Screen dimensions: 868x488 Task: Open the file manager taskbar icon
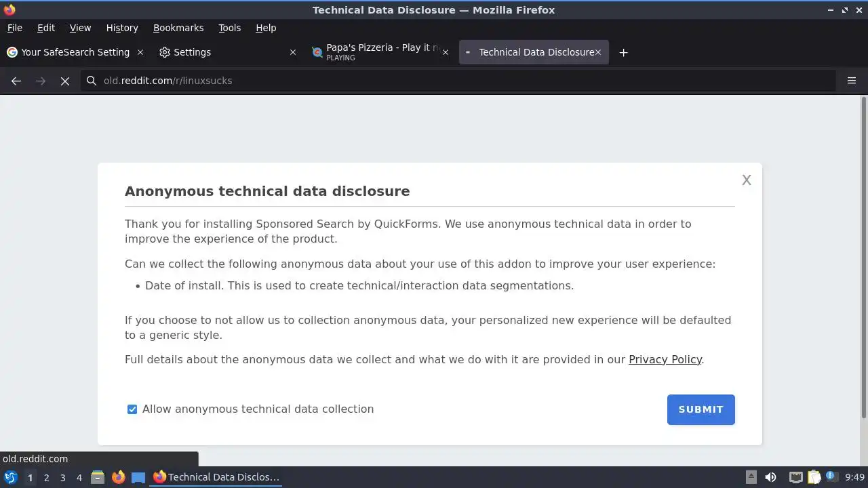coord(98,477)
